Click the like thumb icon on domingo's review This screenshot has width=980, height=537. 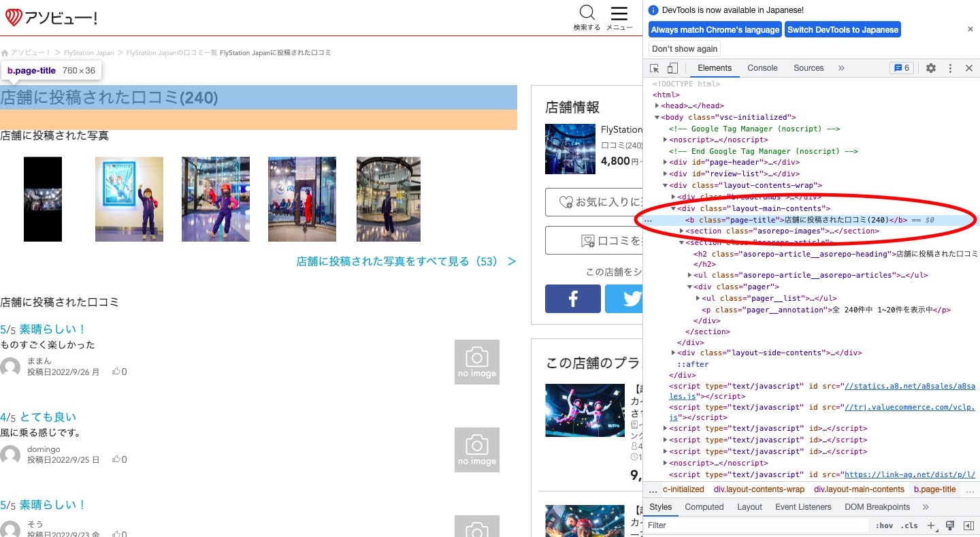click(x=116, y=459)
